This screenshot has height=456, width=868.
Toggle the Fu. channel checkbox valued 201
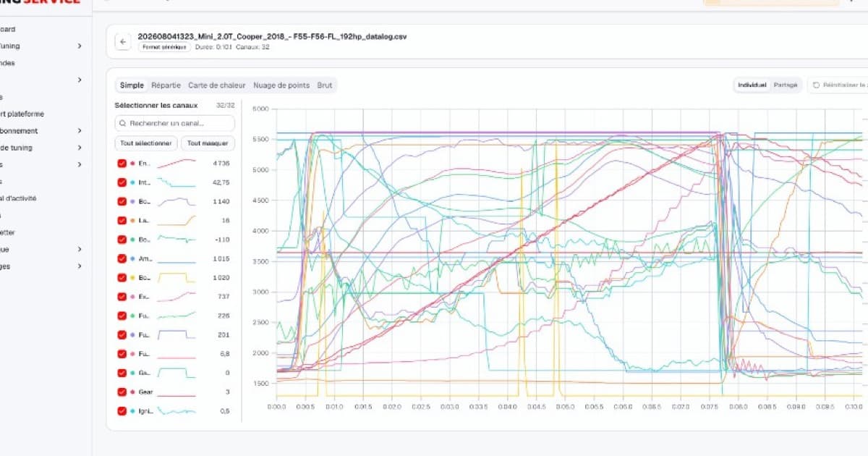(122, 334)
